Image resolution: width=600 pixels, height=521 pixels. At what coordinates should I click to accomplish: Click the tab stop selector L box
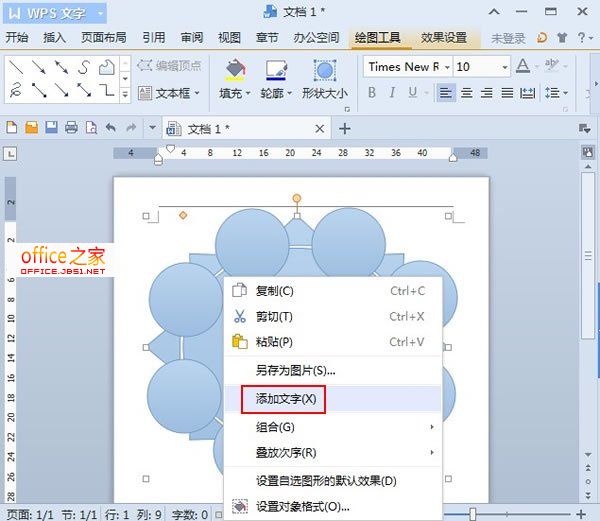pos(10,154)
